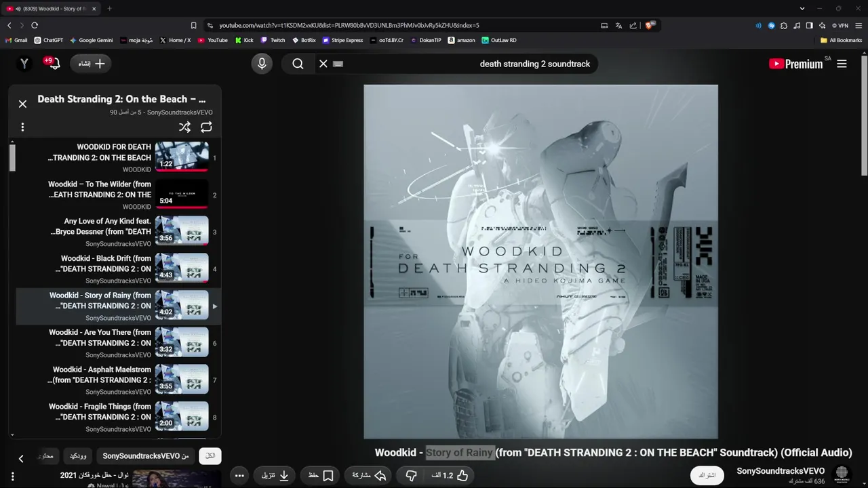The image size is (868, 488).
Task: Show more filter chips with arrow
Action: point(21,459)
